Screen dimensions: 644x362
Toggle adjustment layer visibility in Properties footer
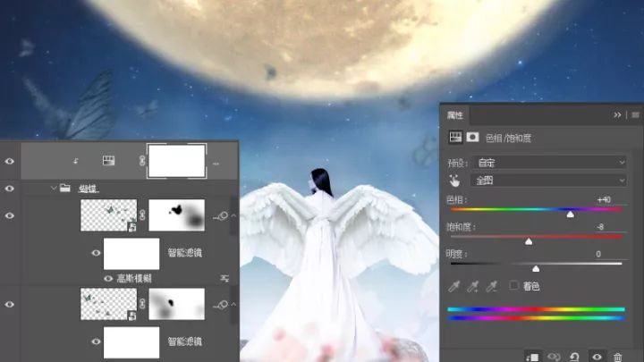tap(597, 357)
